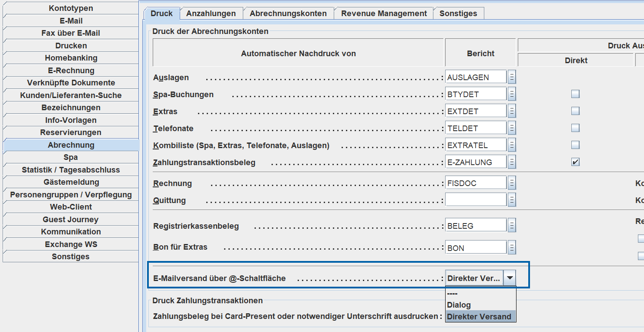Screen dimensions: 644x332
Task: Select Direkter Versand option in list
Action: (x=479, y=317)
